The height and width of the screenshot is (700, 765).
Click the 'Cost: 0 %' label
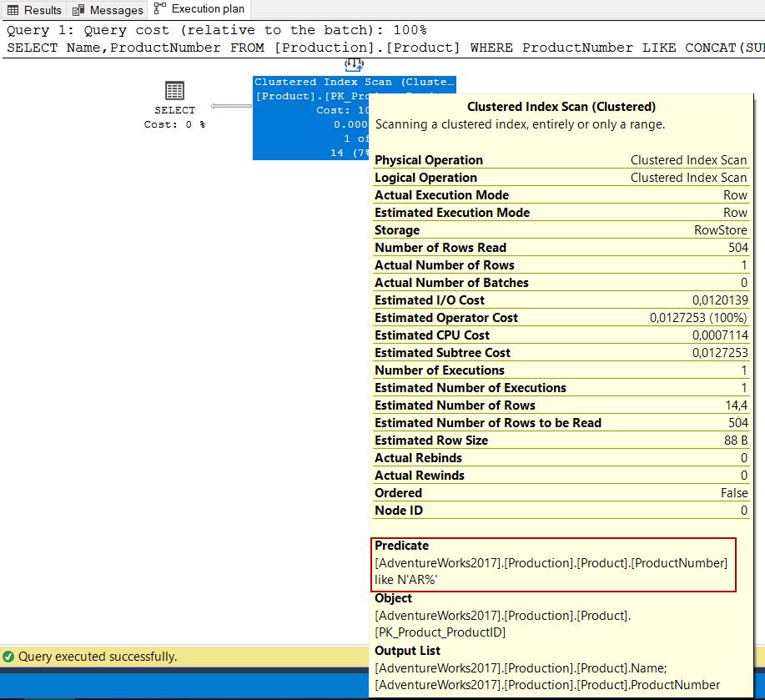coord(174,124)
